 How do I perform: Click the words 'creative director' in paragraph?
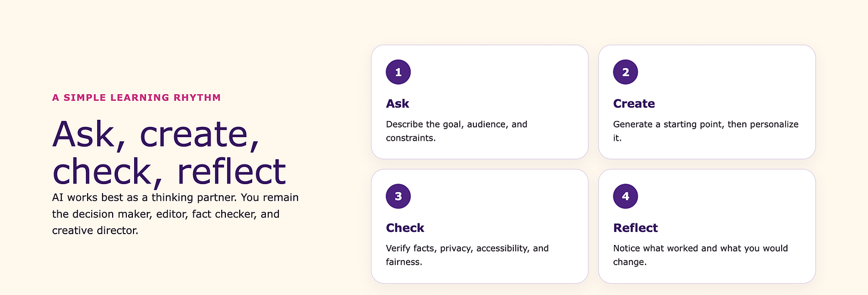95,230
